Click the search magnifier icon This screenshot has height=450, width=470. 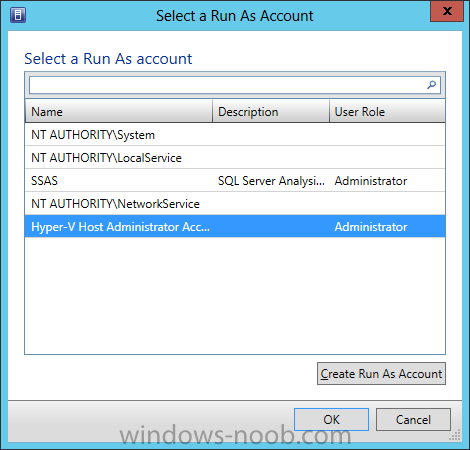pyautogui.click(x=432, y=85)
